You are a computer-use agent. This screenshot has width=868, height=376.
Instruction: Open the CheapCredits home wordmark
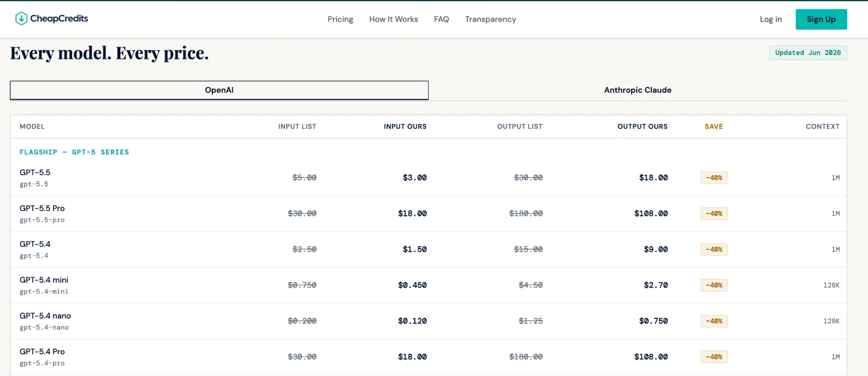click(59, 19)
